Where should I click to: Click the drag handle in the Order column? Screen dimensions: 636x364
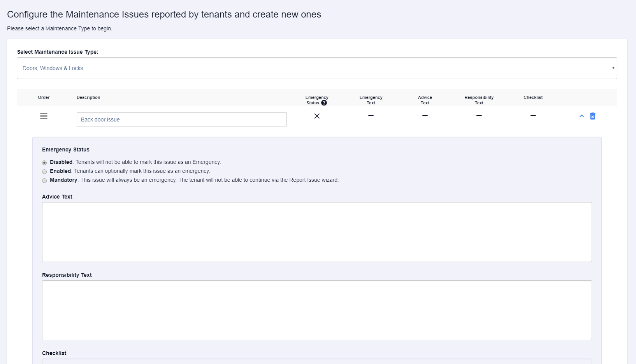(44, 116)
